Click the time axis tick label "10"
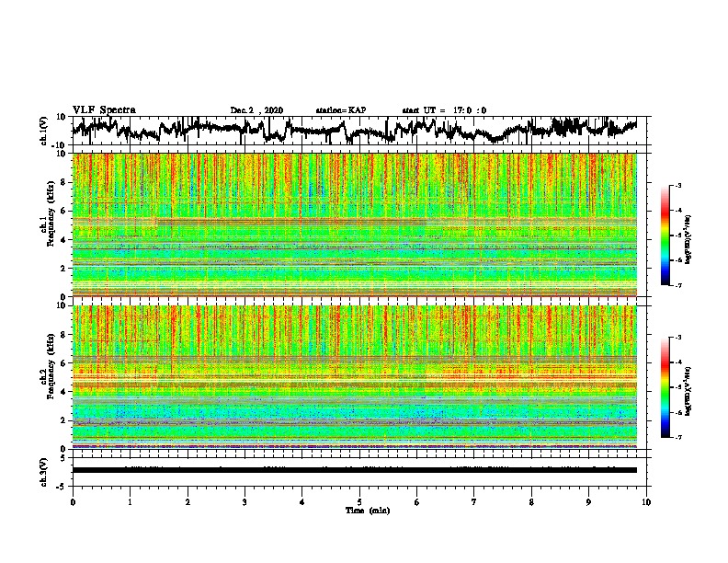The height and width of the screenshot is (563, 728). point(646,502)
